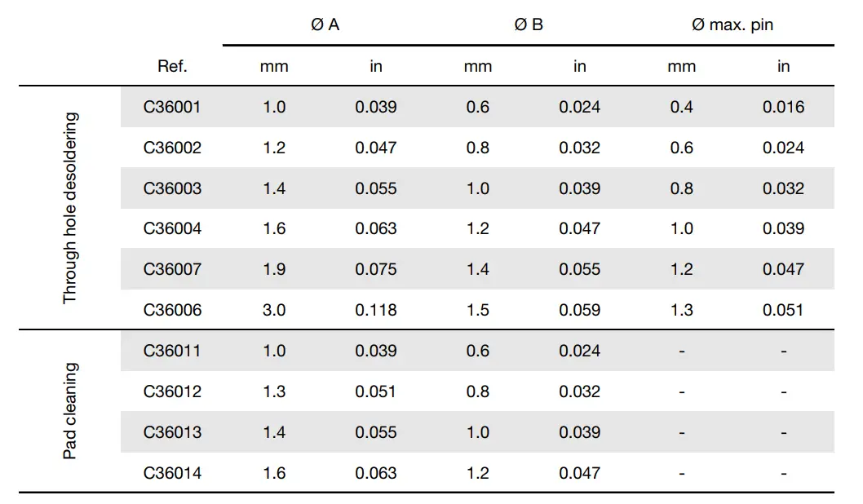Select the C36014 reference cell

pos(172,473)
